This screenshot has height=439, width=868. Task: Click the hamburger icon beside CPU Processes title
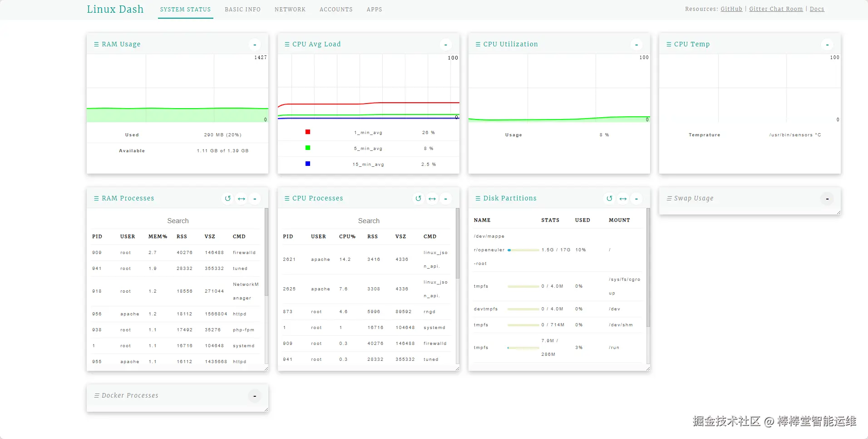(287, 198)
